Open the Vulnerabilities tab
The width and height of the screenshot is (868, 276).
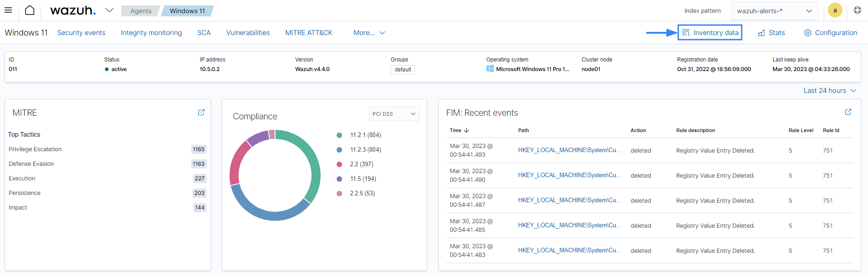pyautogui.click(x=248, y=33)
